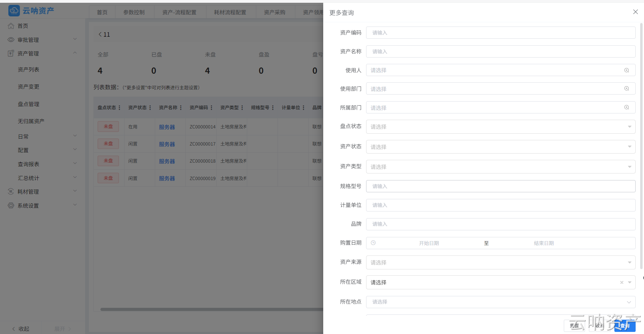Click the 开始日期 date input

tap(429, 243)
